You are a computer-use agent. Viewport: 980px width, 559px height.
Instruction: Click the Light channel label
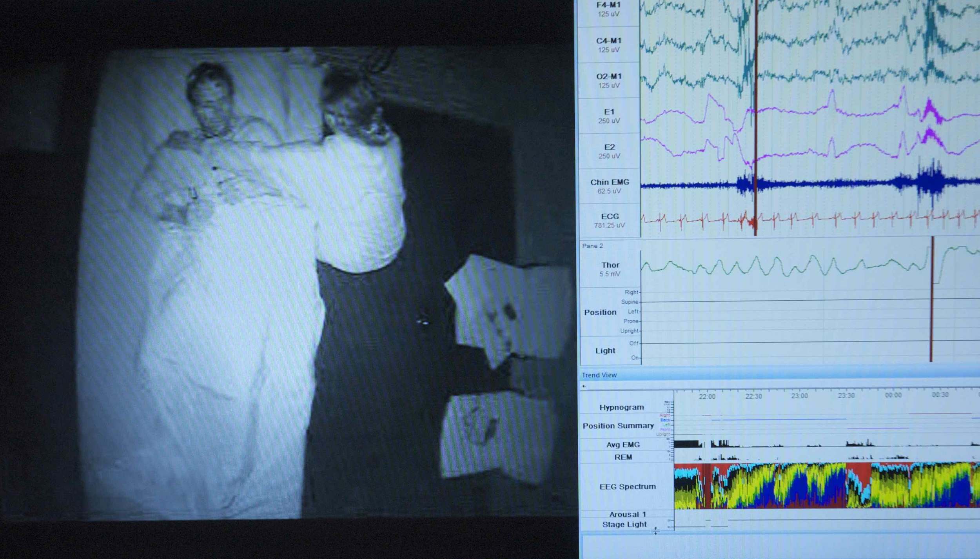605,351
